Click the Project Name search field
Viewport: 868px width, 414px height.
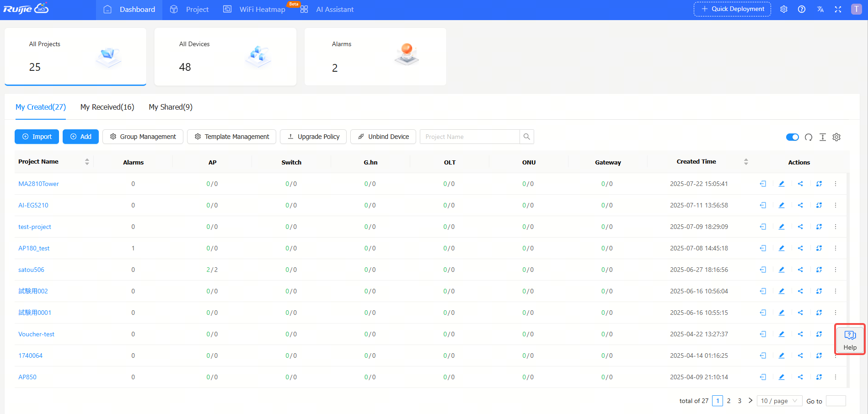point(470,137)
